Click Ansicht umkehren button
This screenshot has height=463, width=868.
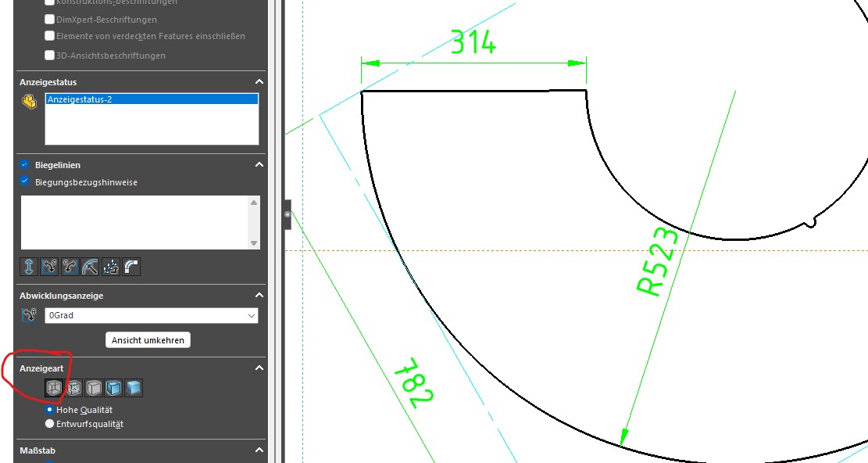[x=148, y=340]
